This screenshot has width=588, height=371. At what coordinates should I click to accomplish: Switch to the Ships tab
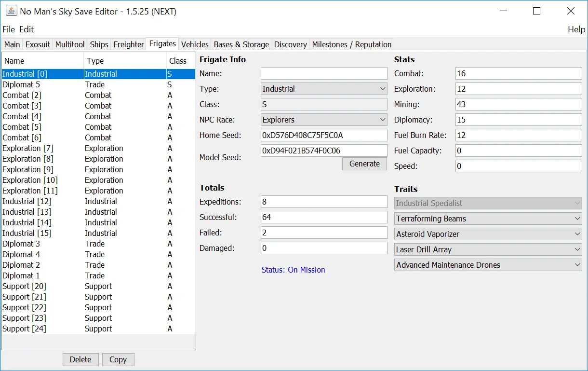(x=99, y=44)
